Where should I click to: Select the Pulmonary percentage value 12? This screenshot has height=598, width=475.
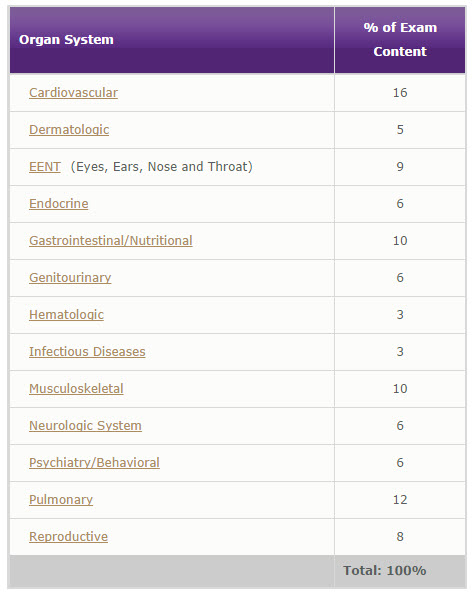click(x=400, y=500)
